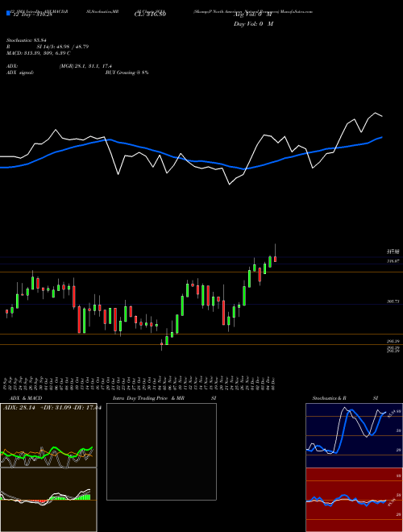This screenshot has height=532, width=403.
Task: Click the ADX (MGR) 28.1, 31.1, 17.4 values
Action: (85, 66)
